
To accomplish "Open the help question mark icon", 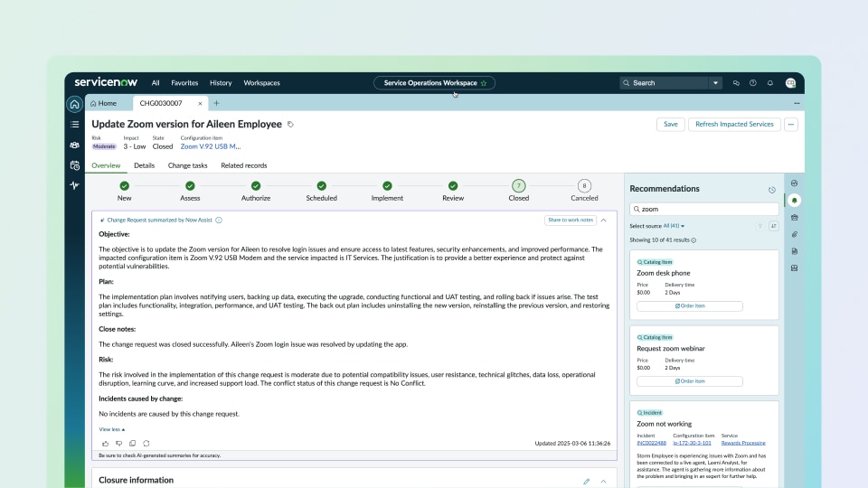I will click(753, 83).
